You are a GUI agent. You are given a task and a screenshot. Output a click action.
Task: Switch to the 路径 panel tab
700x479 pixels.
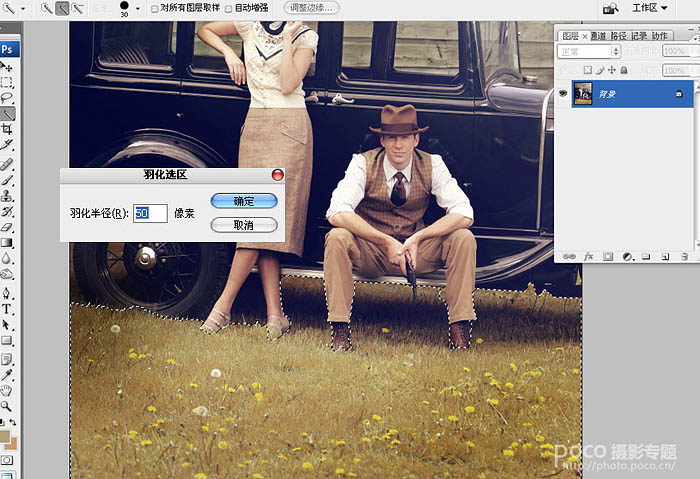(x=619, y=36)
